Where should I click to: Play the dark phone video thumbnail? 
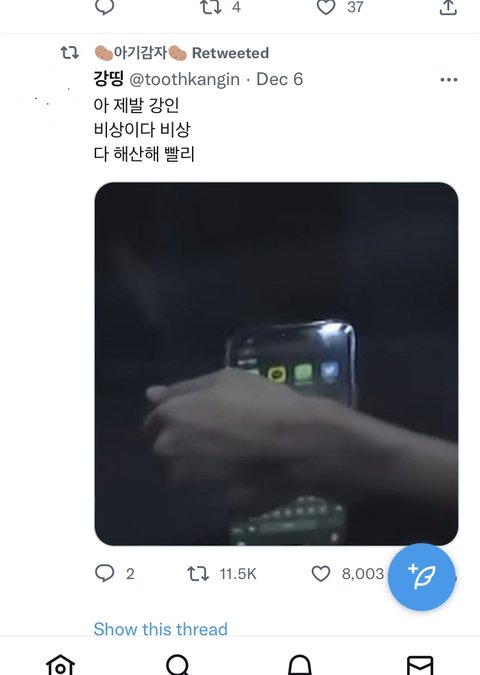pyautogui.click(x=276, y=364)
